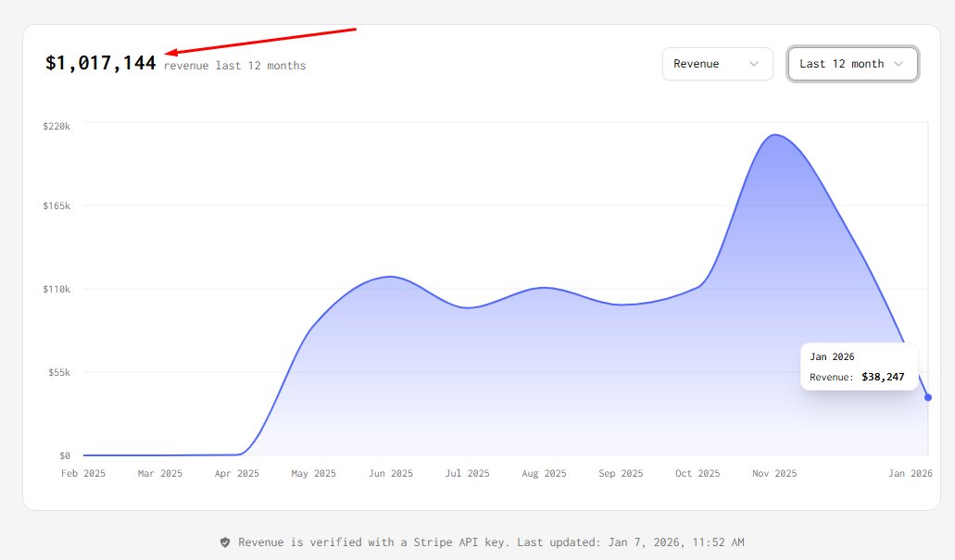Image resolution: width=955 pixels, height=560 pixels.
Task: Click the tooltip's Jan 2026 heading
Action: click(832, 356)
